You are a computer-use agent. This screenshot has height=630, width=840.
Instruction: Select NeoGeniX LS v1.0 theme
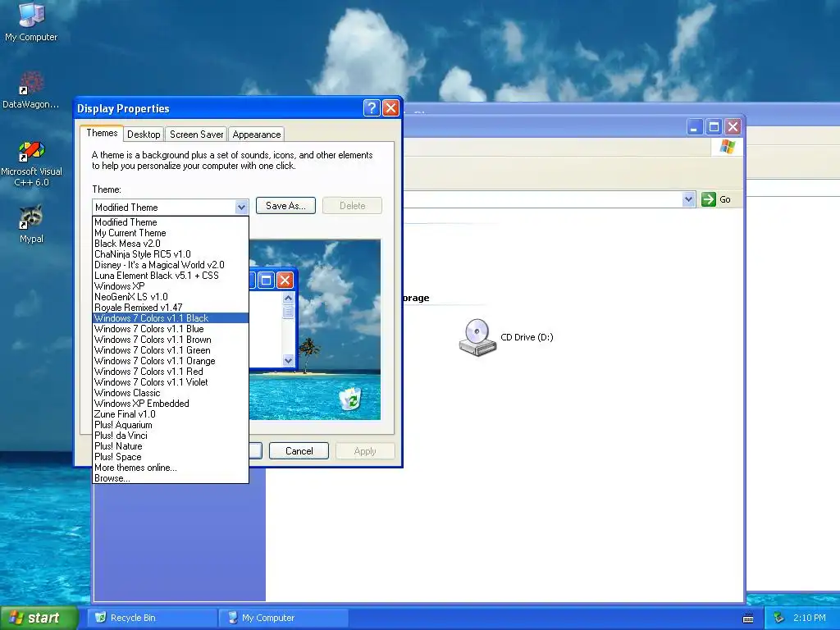click(171, 297)
